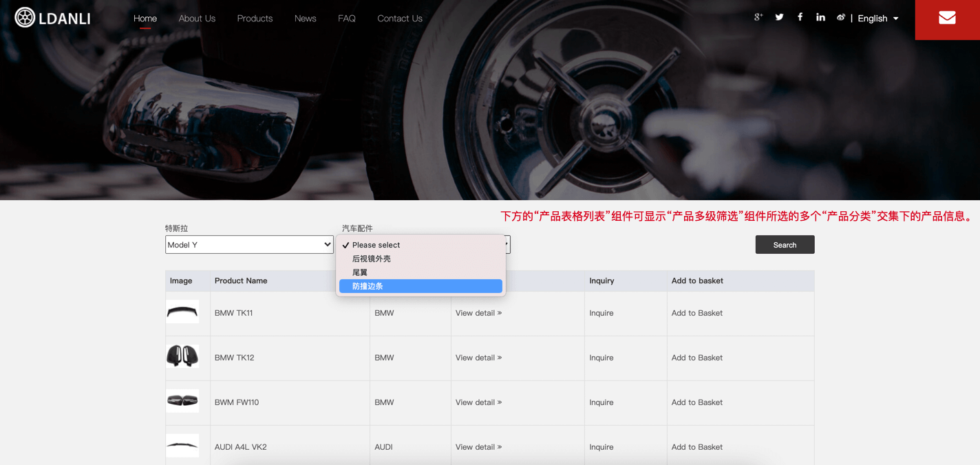The width and height of the screenshot is (980, 465).
Task: Open the About Us page
Action: coord(197,19)
